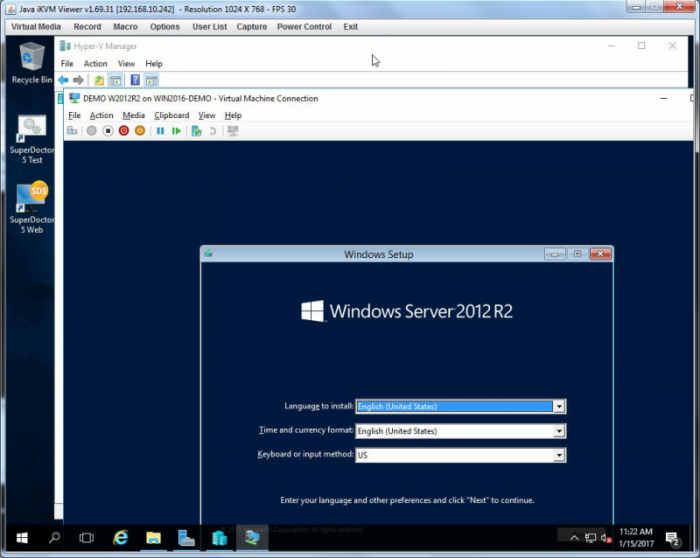Pause the virtual machine
The width and height of the screenshot is (700, 558).
(160, 131)
